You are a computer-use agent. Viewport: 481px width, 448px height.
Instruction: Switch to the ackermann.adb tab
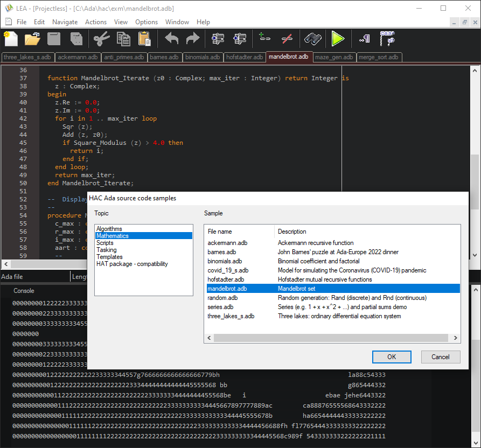click(78, 57)
